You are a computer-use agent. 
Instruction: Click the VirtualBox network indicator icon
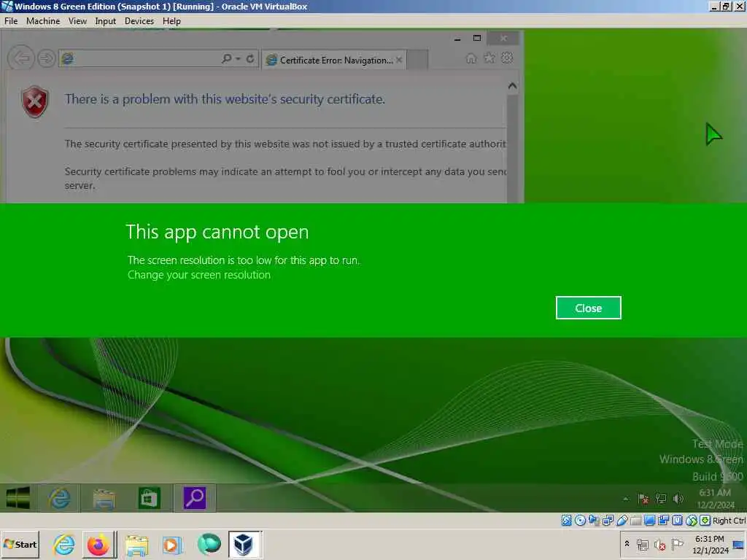coord(608,521)
